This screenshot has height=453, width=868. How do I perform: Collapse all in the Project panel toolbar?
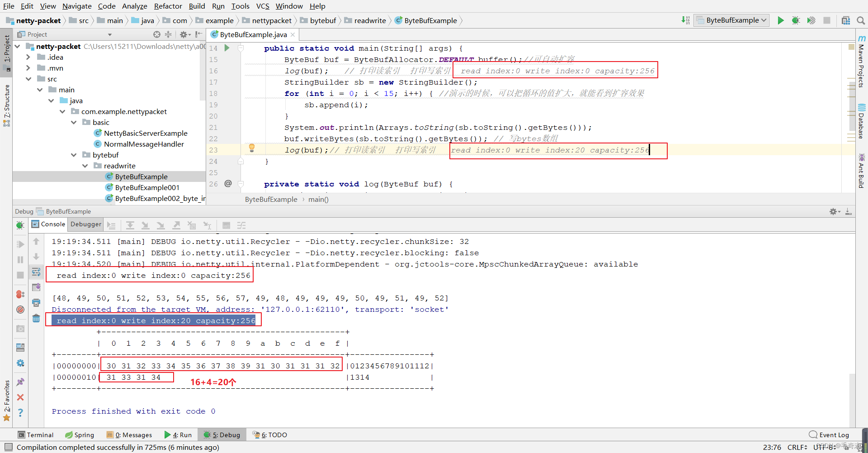(168, 34)
